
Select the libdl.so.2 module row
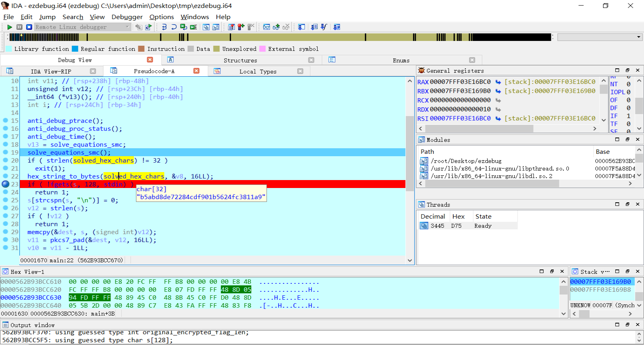coord(491,176)
